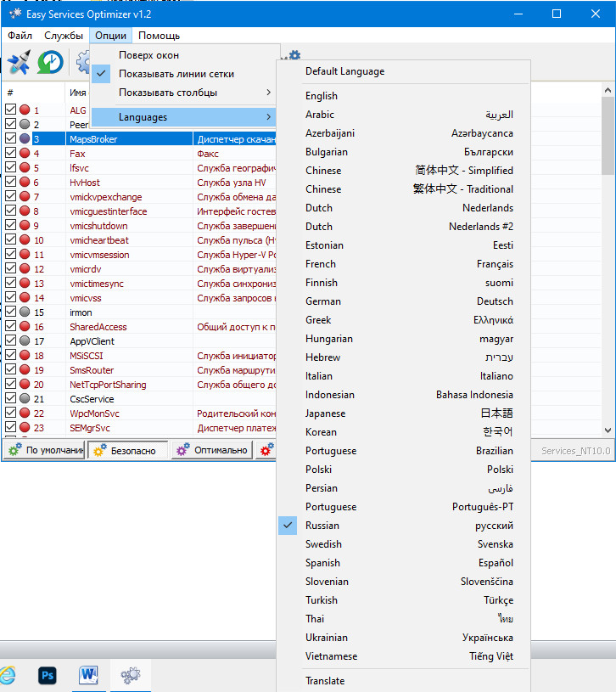616x692 pixels.
Task: Click scrollbar down arrow in service list
Action: (x=608, y=430)
